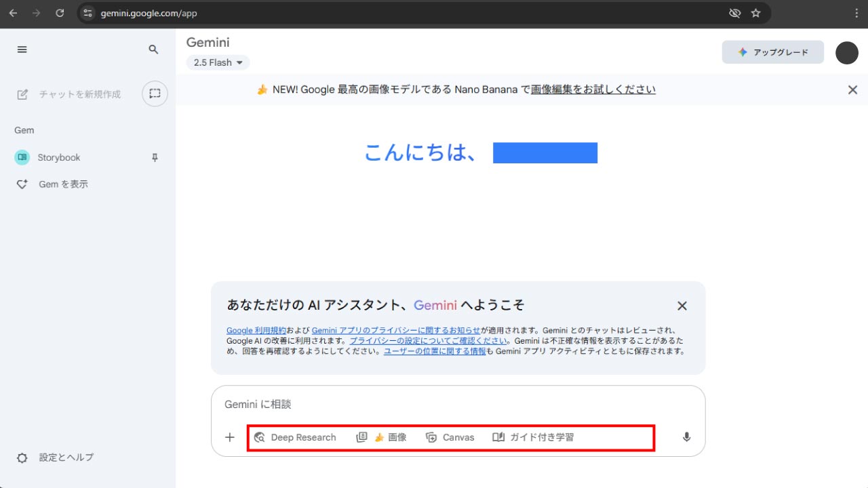
Task: Click the site info icon in address bar
Action: click(x=87, y=13)
